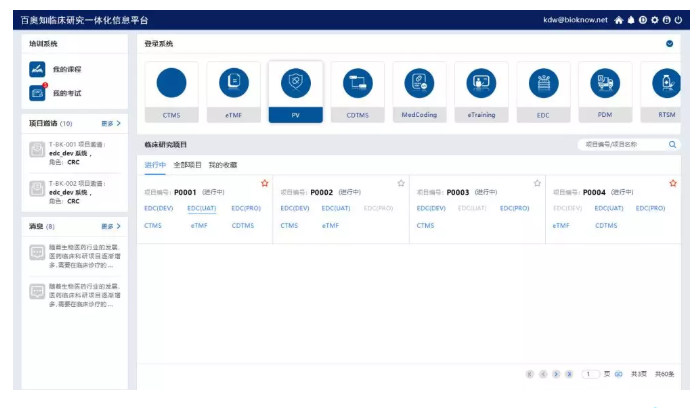Open the eTMF system icon
Image resolution: width=700 pixels, height=408 pixels.
coord(233,84)
